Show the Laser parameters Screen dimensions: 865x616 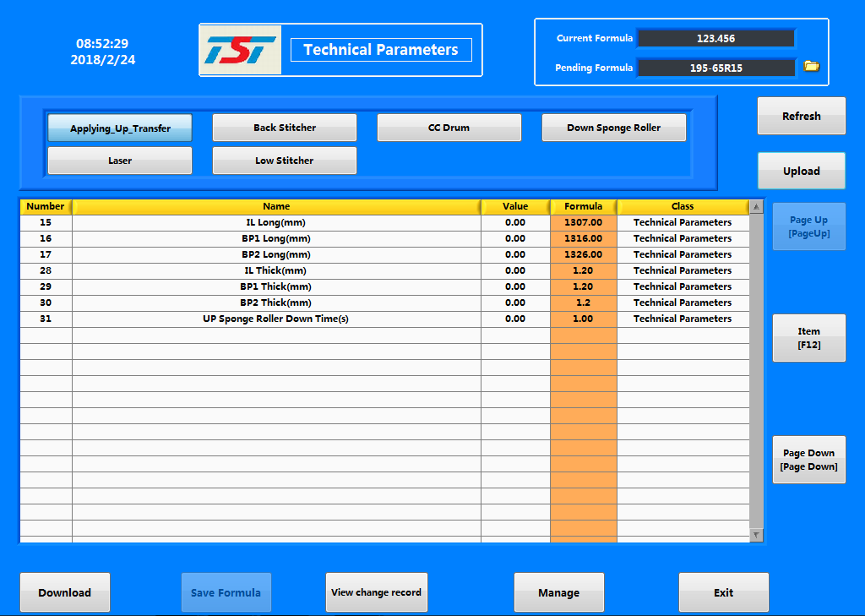[120, 161]
